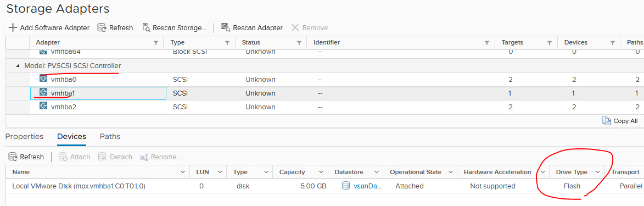Click the Rescan Adapter icon

point(226,27)
